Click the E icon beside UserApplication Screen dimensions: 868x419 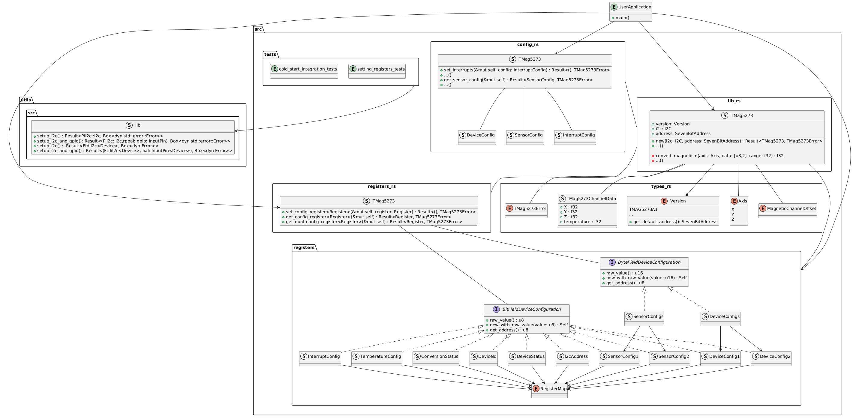click(x=614, y=7)
